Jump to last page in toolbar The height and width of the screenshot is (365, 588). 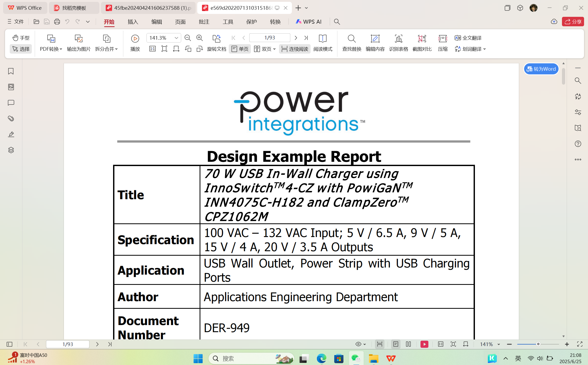pyautogui.click(x=306, y=38)
